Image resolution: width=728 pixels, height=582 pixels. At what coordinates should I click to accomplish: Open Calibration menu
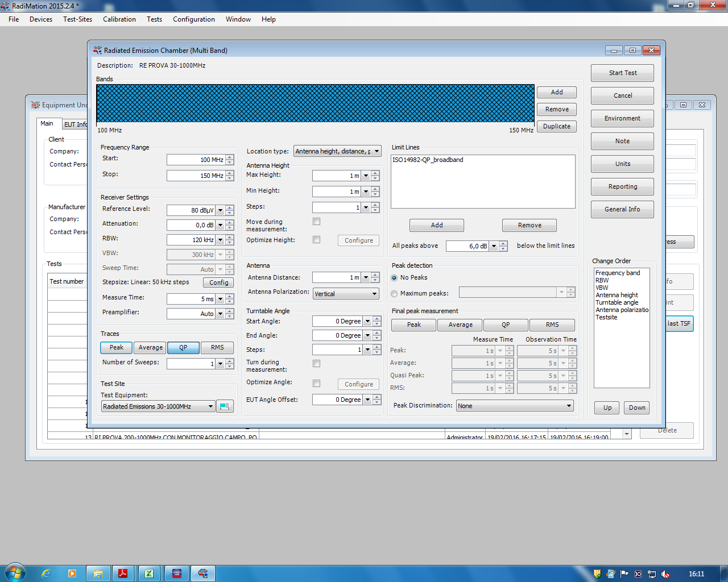[119, 19]
